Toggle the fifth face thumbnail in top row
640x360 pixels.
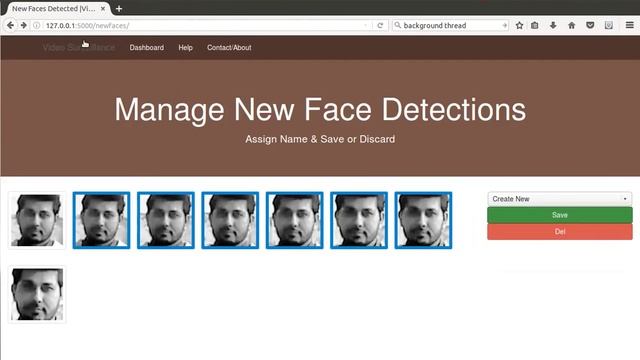point(294,220)
